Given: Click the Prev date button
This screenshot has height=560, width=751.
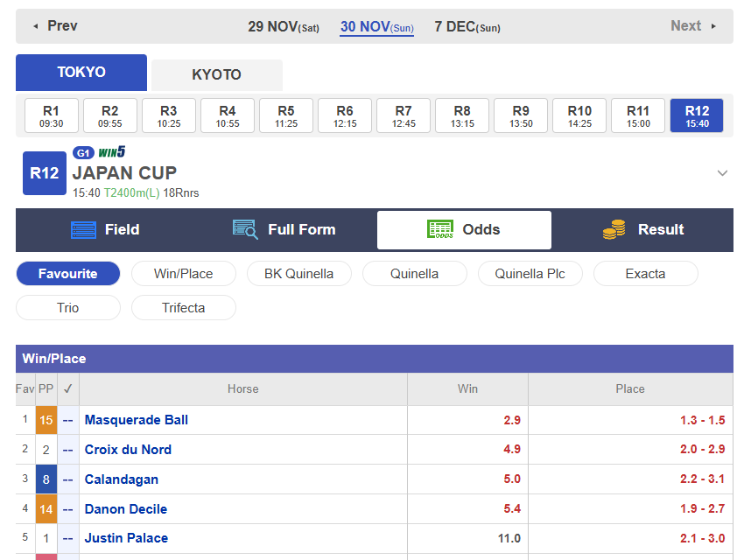Looking at the screenshot, I should pyautogui.click(x=55, y=26).
